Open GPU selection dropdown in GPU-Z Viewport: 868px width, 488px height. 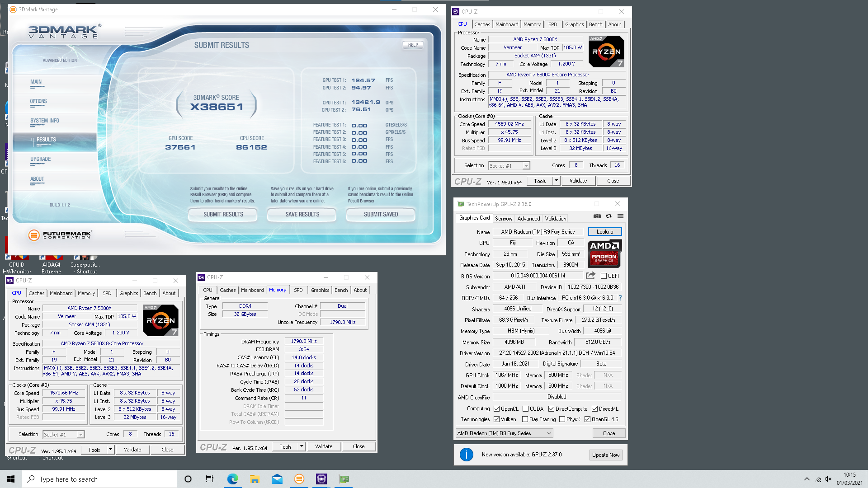(504, 433)
